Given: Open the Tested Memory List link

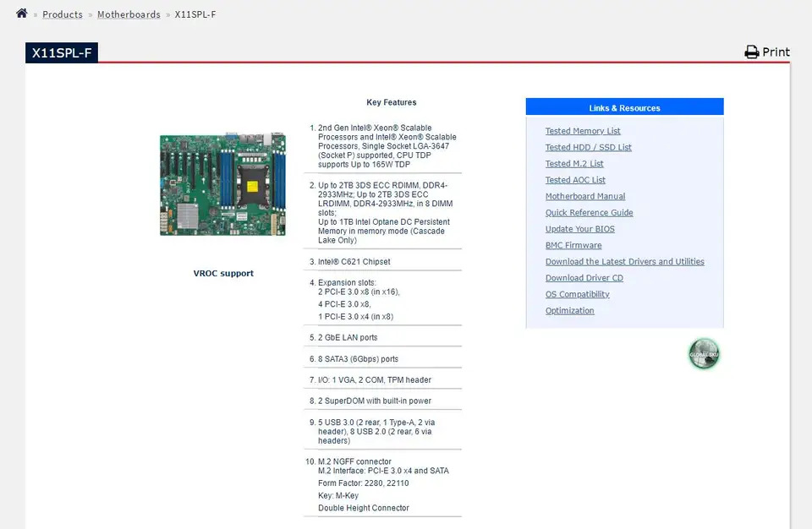Looking at the screenshot, I should pos(583,131).
